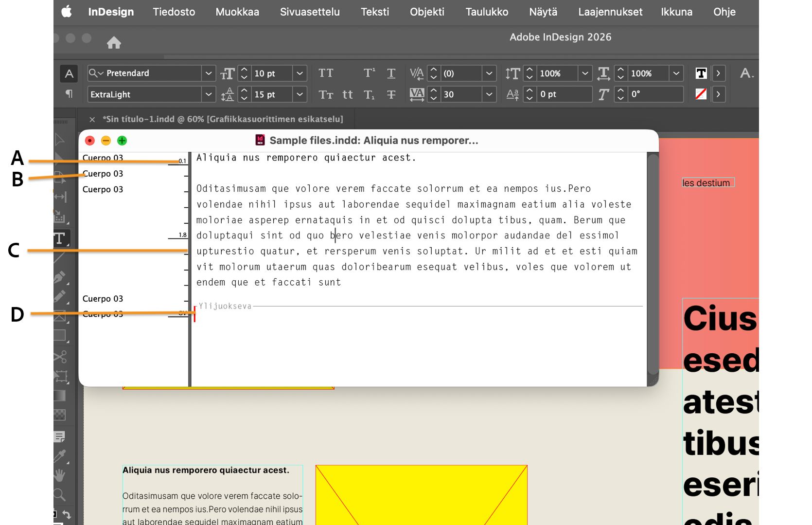Select the Note tool
The image size is (812, 525).
(x=60, y=437)
